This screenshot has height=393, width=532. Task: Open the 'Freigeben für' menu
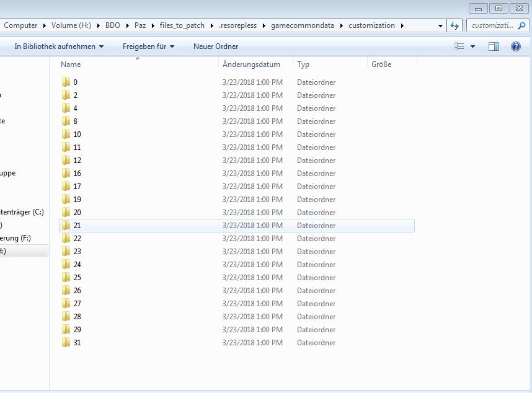click(148, 46)
